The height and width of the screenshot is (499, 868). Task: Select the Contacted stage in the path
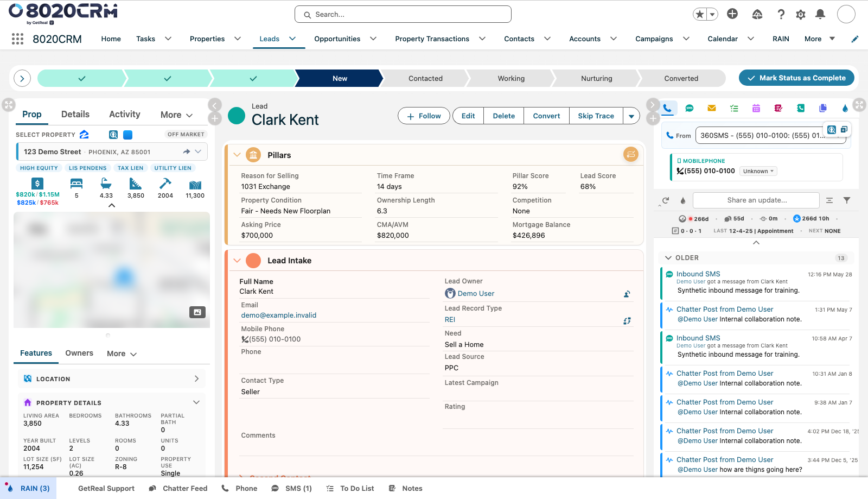point(425,78)
